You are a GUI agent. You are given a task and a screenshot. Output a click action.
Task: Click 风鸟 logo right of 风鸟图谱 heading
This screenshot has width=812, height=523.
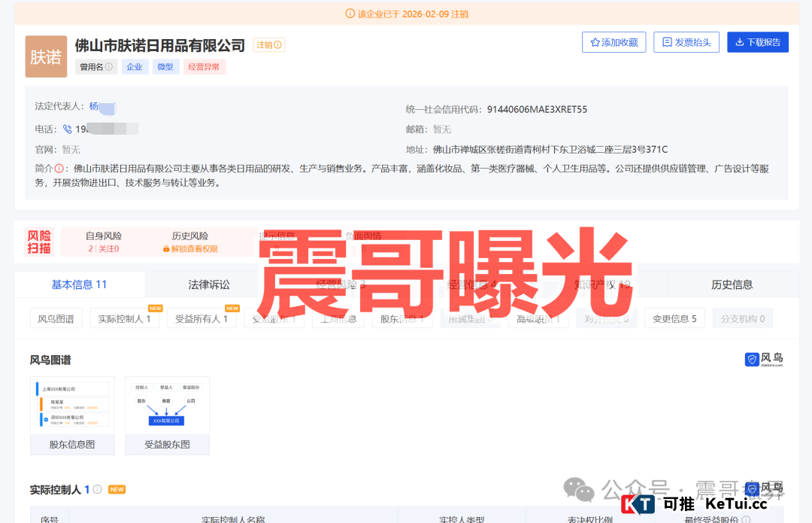point(764,359)
